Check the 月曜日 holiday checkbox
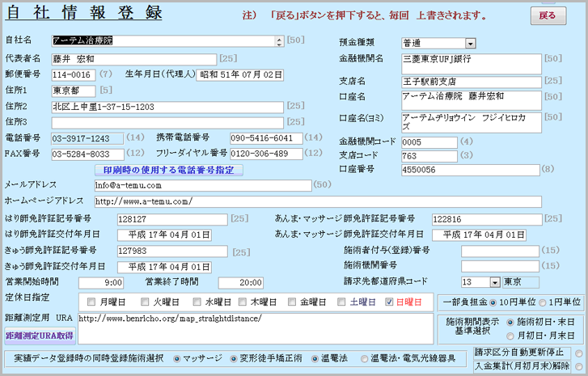 tap(92, 302)
